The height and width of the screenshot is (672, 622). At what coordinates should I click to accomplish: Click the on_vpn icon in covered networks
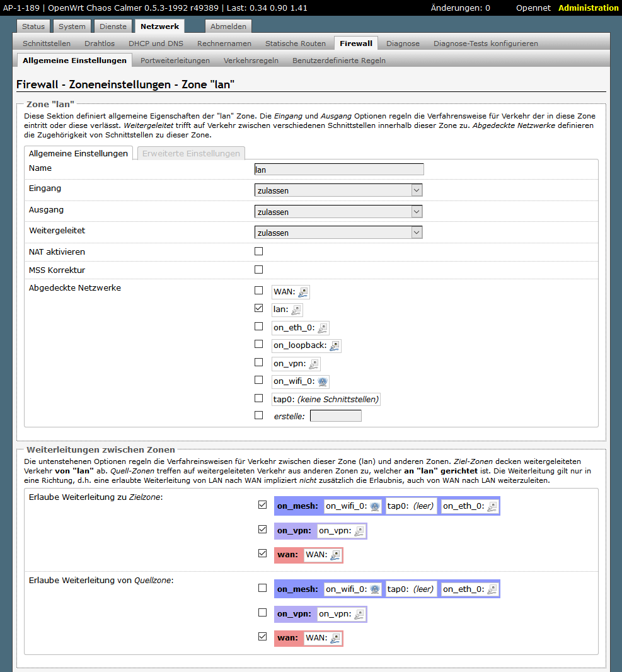click(313, 364)
